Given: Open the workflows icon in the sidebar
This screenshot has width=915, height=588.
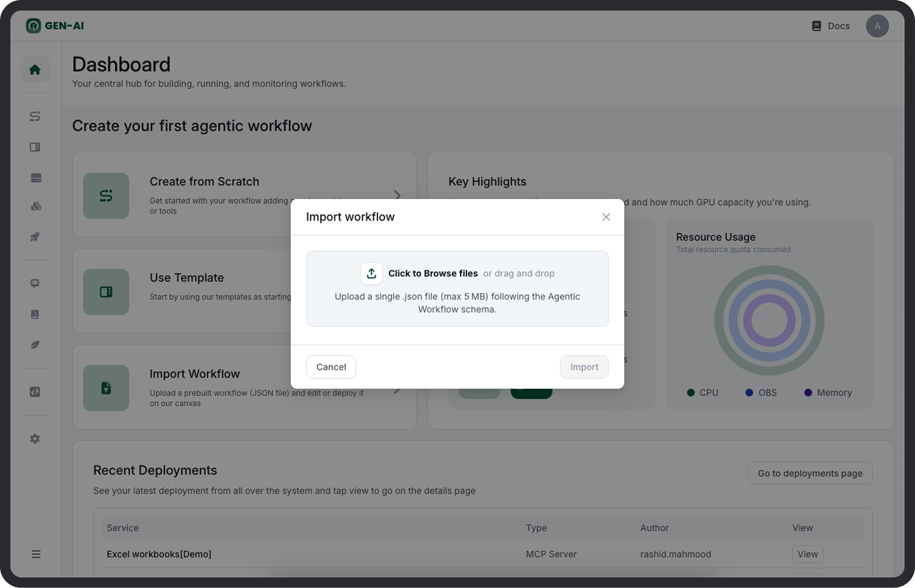Looking at the screenshot, I should (35, 116).
